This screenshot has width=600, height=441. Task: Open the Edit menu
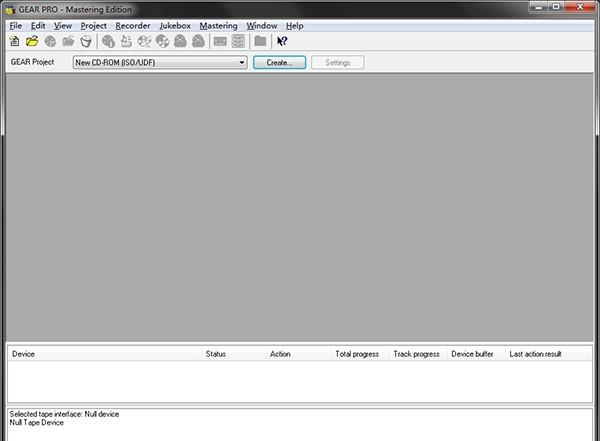tap(38, 26)
